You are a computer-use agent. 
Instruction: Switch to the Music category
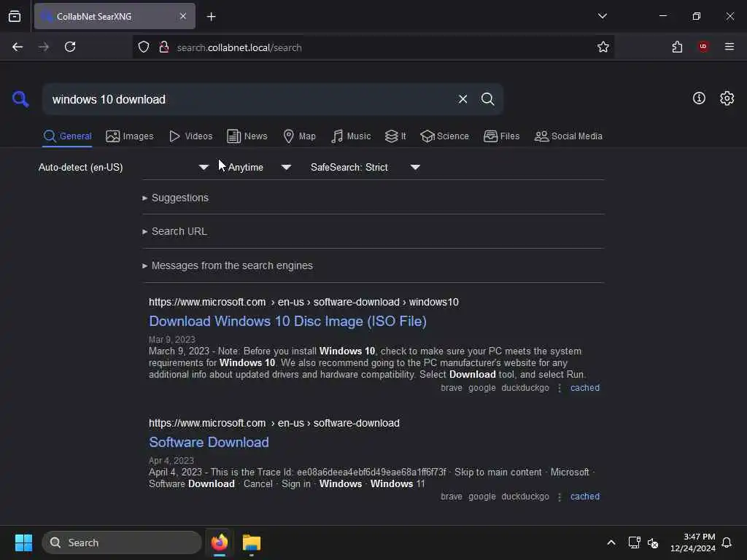pos(351,136)
